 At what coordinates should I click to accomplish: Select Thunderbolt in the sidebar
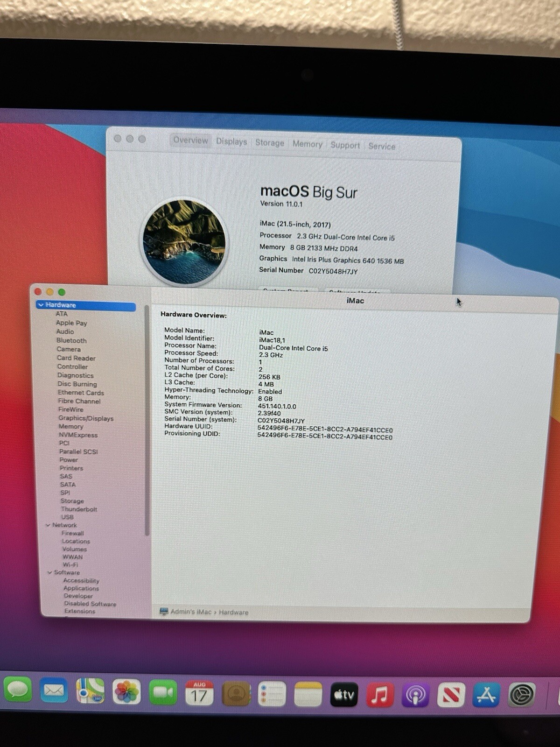pyautogui.click(x=79, y=509)
